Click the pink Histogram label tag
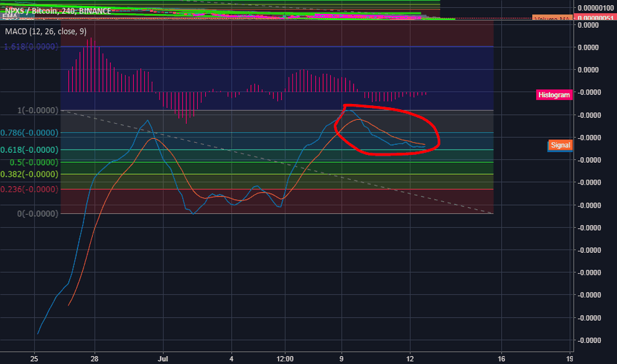The image size is (617, 364). tap(554, 95)
